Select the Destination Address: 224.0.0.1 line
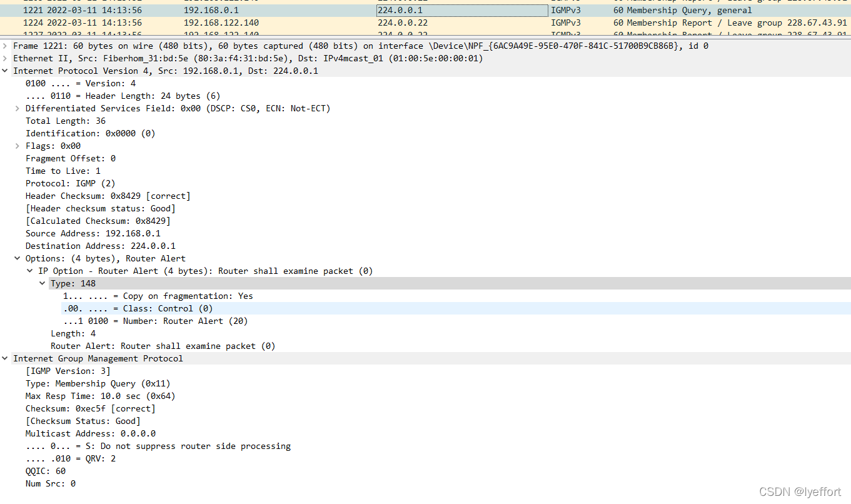The width and height of the screenshot is (851, 504). [101, 246]
